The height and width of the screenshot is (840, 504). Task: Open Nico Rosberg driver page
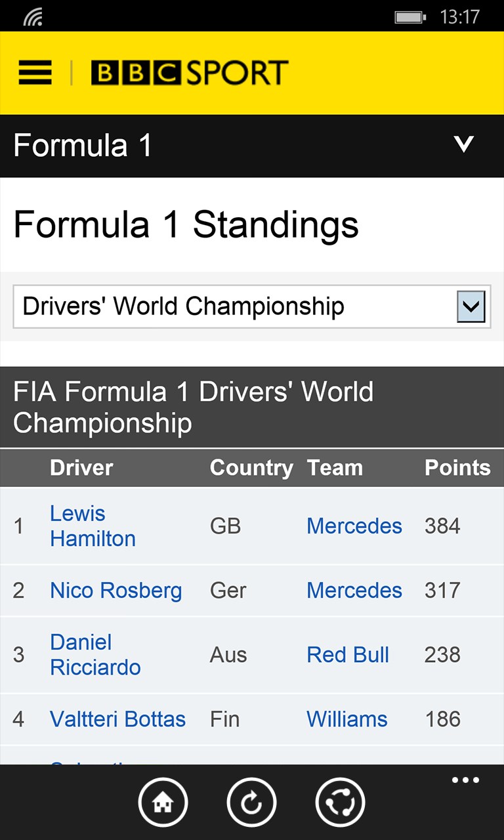[x=115, y=590]
